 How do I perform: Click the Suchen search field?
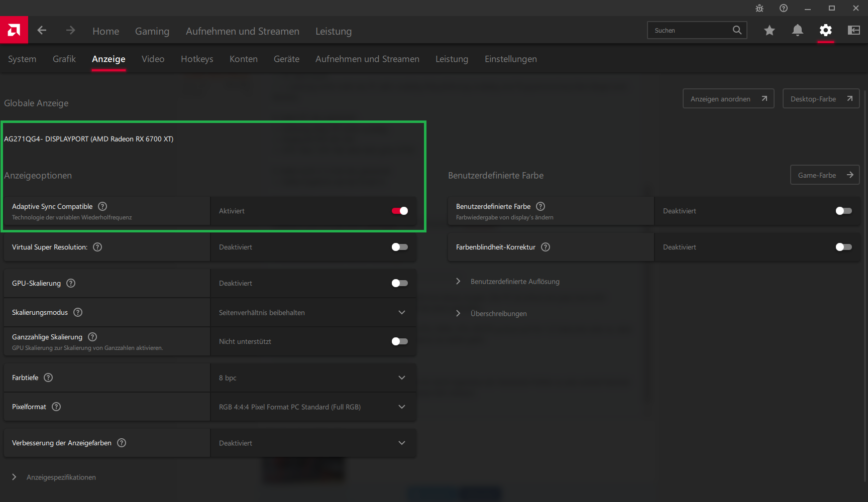697,30
